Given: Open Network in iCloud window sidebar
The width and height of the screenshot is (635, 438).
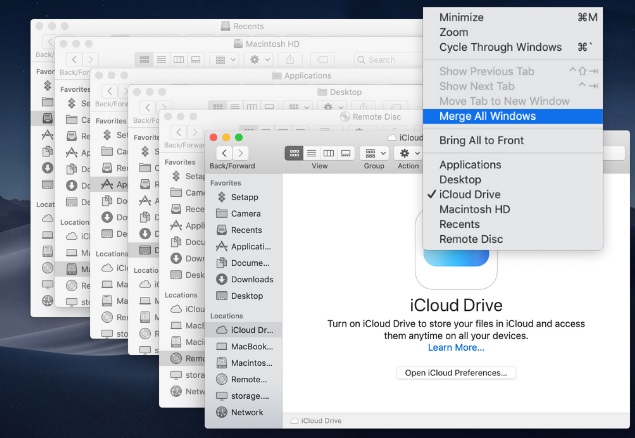Looking at the screenshot, I should [244, 412].
